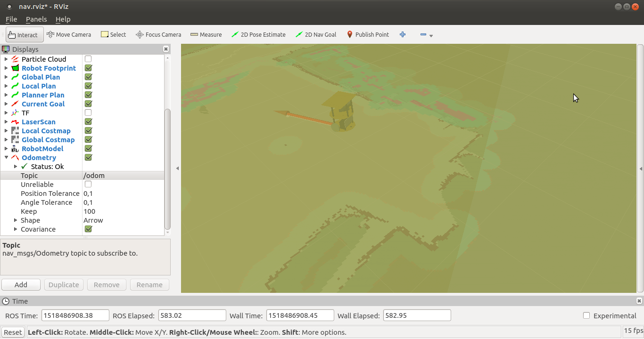Expand the Current Goal entry
This screenshot has height=339, width=644.
click(x=6, y=104)
